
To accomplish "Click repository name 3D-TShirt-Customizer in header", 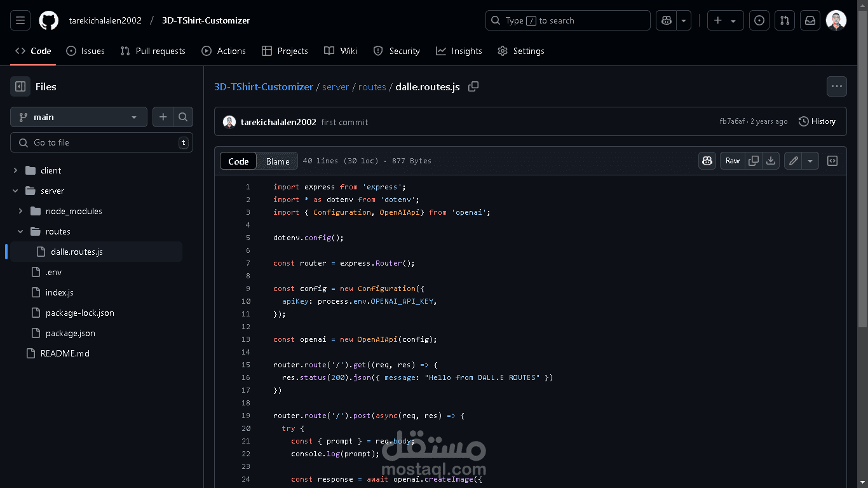I will (x=206, y=20).
